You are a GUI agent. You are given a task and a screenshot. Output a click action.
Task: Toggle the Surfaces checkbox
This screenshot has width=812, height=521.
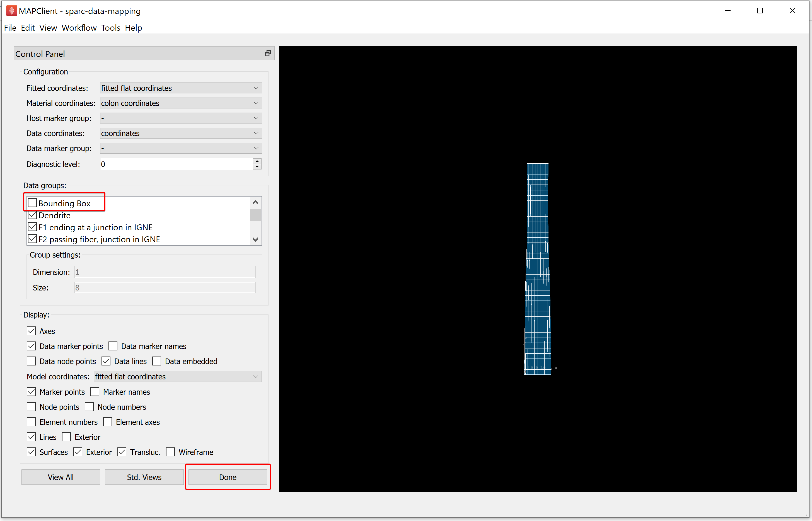coord(31,452)
